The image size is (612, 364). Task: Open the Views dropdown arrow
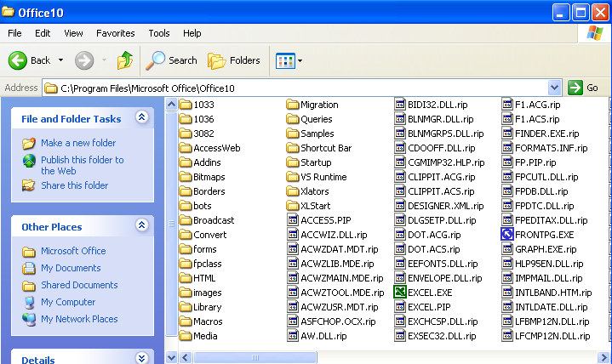[300, 61]
